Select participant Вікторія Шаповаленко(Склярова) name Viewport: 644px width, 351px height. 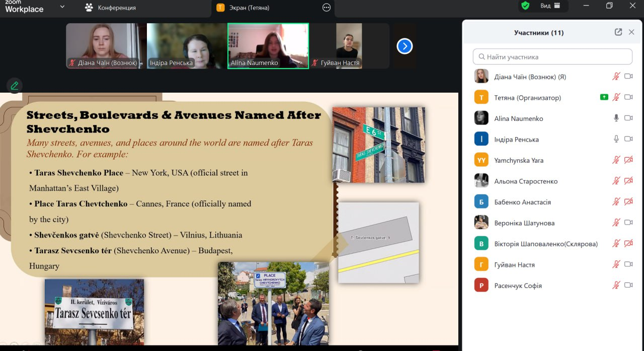(x=546, y=244)
